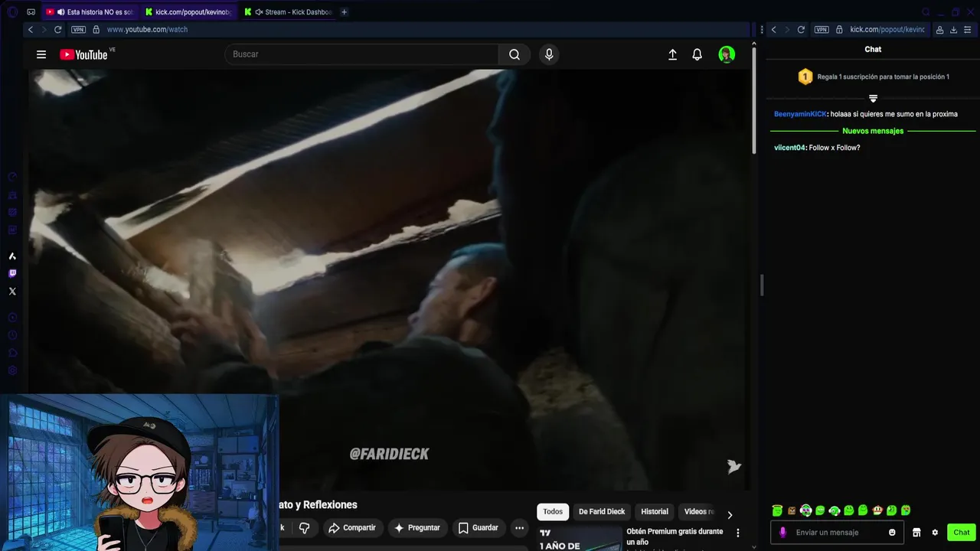This screenshot has height=551, width=980.
Task: Select the Historial filter chip
Action: coord(655,512)
